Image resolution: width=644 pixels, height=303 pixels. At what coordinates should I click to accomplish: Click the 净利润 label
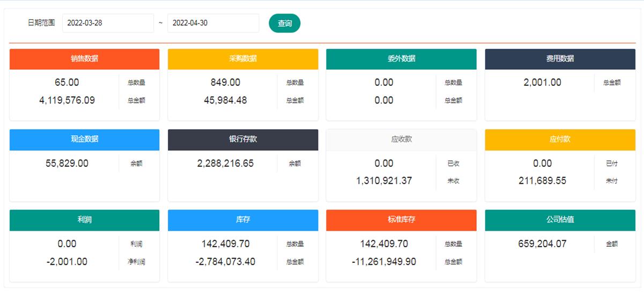pos(136,262)
